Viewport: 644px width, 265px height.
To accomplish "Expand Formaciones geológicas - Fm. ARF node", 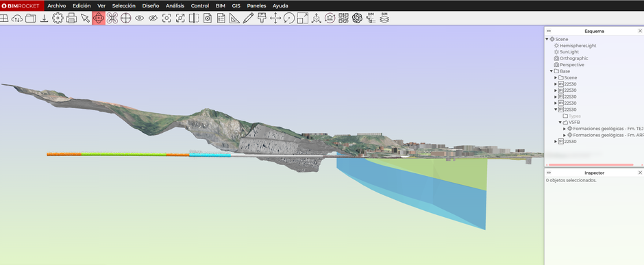I will pyautogui.click(x=565, y=135).
